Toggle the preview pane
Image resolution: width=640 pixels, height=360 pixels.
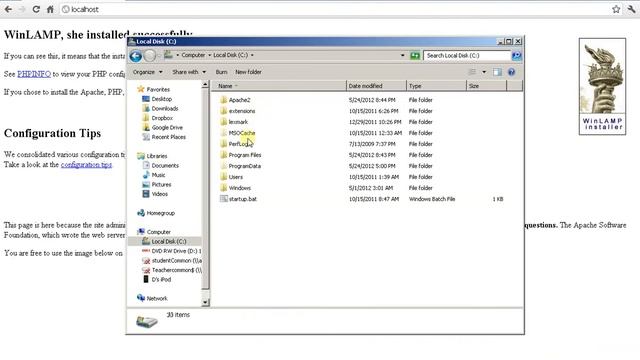tap(497, 72)
